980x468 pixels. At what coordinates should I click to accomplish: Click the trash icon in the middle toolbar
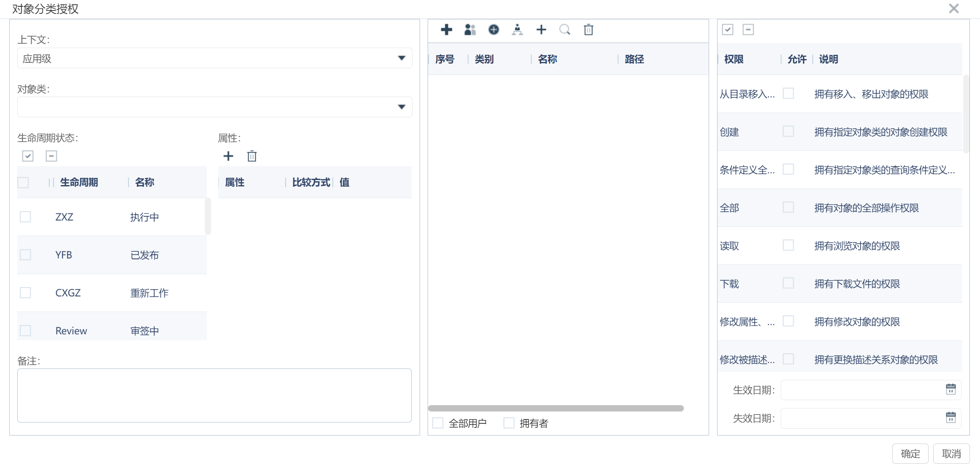click(x=589, y=30)
